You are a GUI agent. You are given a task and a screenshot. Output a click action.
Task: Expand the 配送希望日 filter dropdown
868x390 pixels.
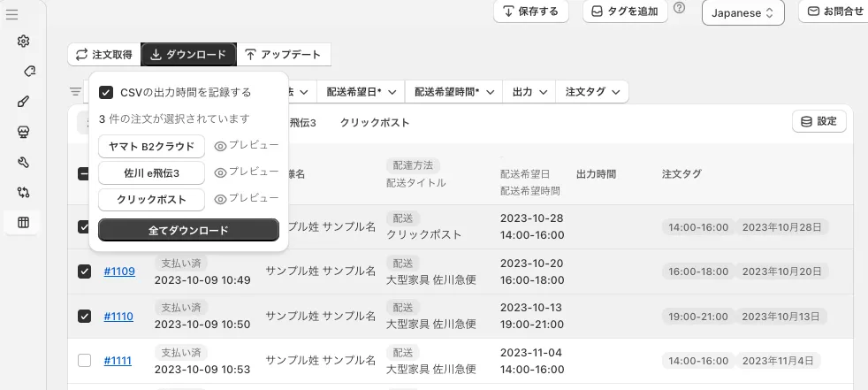click(360, 92)
